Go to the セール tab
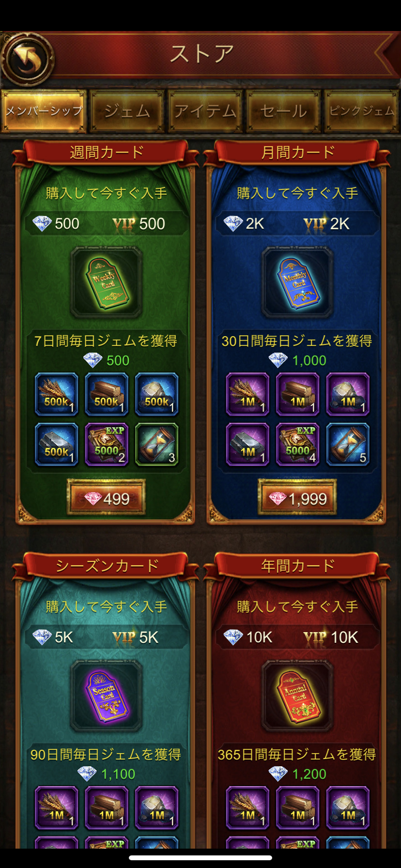Screen dimensions: 401x868 (x=283, y=111)
